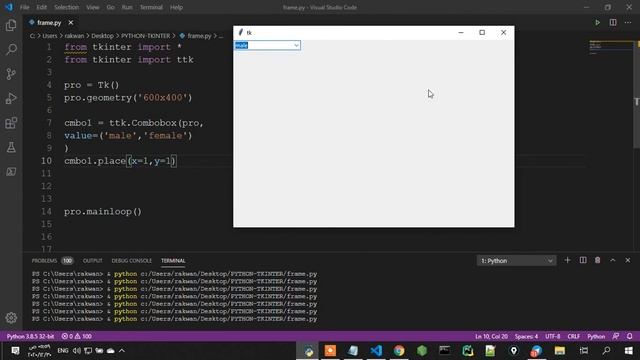The height and width of the screenshot is (360, 640).
Task: Click the taskbar search magnifier
Action: (x=607, y=351)
